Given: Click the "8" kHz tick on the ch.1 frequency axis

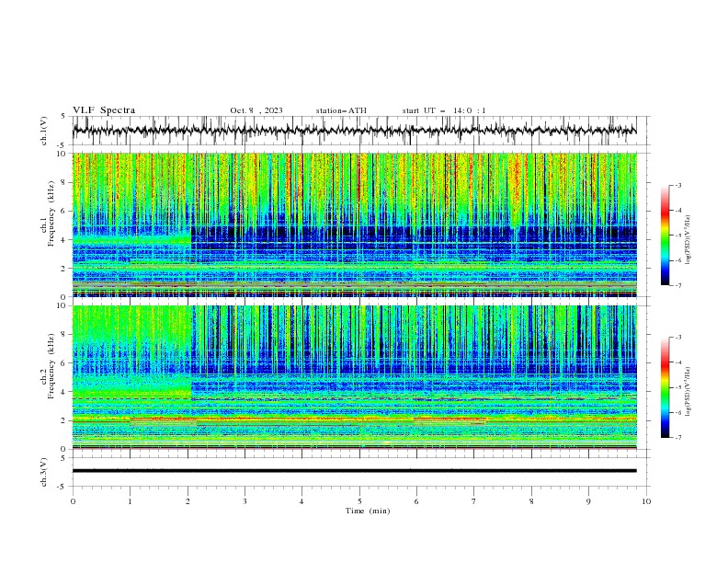Looking at the screenshot, I should tap(65, 182).
